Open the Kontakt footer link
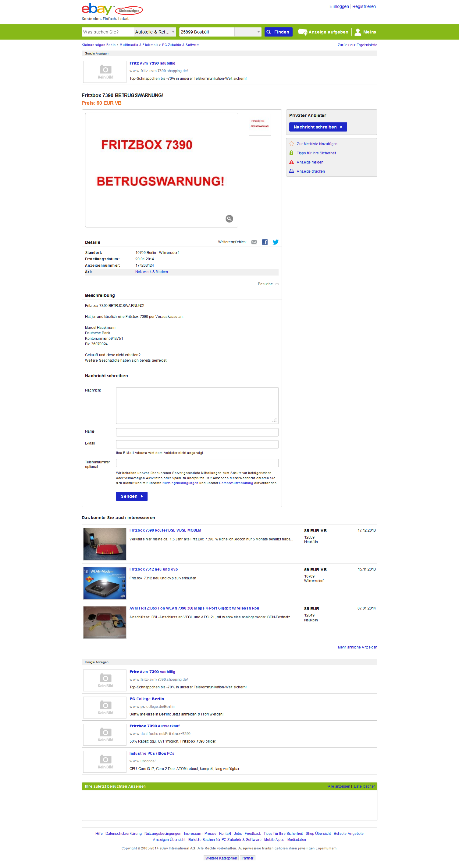459x868 pixels. point(225,834)
